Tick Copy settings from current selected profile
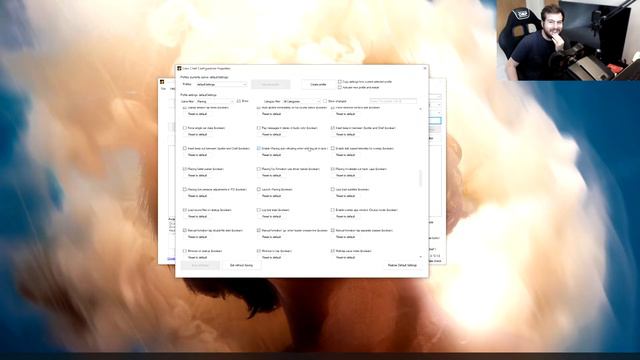The height and width of the screenshot is (360, 640). click(340, 82)
